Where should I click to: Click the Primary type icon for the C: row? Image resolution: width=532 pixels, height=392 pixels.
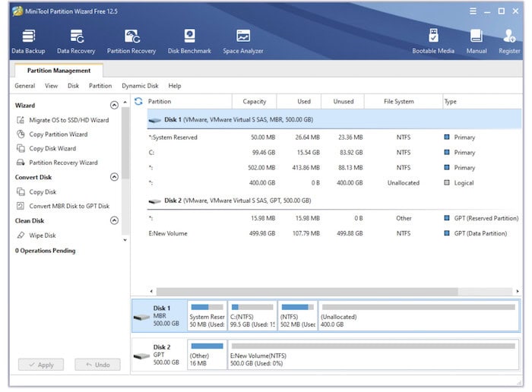(x=447, y=152)
